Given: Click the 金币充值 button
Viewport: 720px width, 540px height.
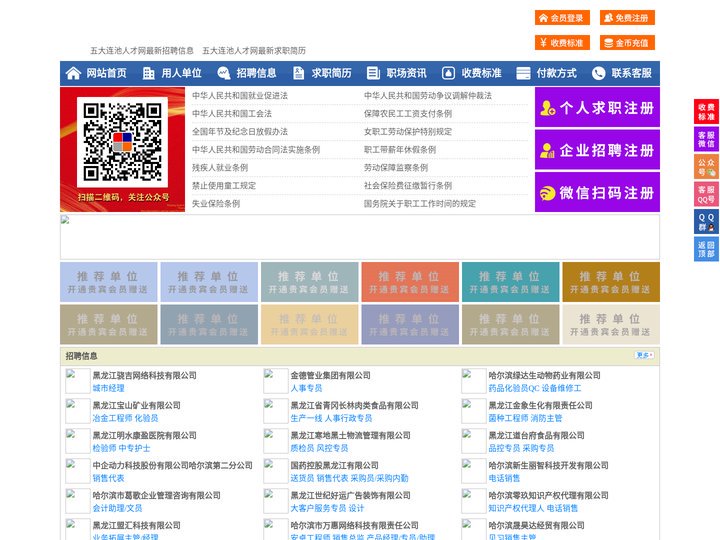Looking at the screenshot, I should 627,43.
